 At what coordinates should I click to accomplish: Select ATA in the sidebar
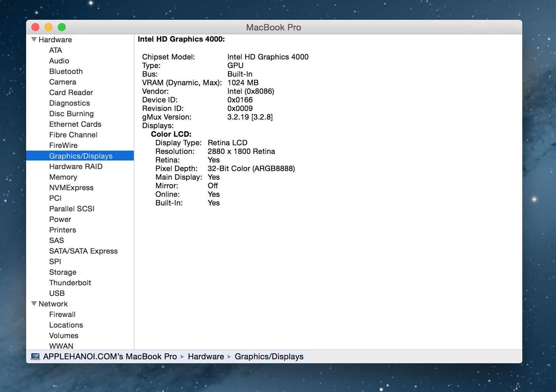coord(56,50)
